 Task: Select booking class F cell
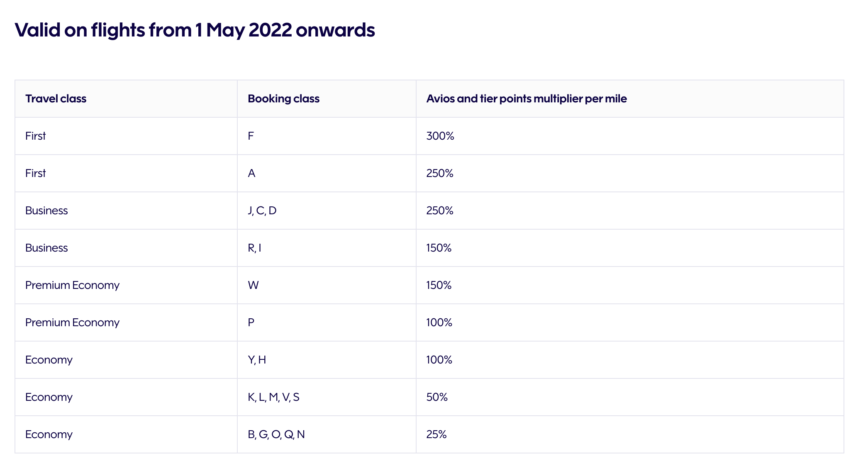point(327,136)
